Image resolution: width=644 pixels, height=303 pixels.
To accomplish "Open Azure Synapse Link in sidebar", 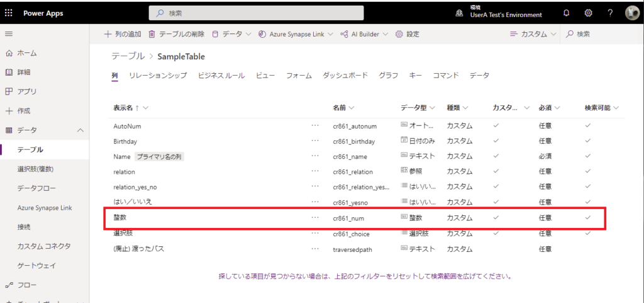I will point(45,208).
